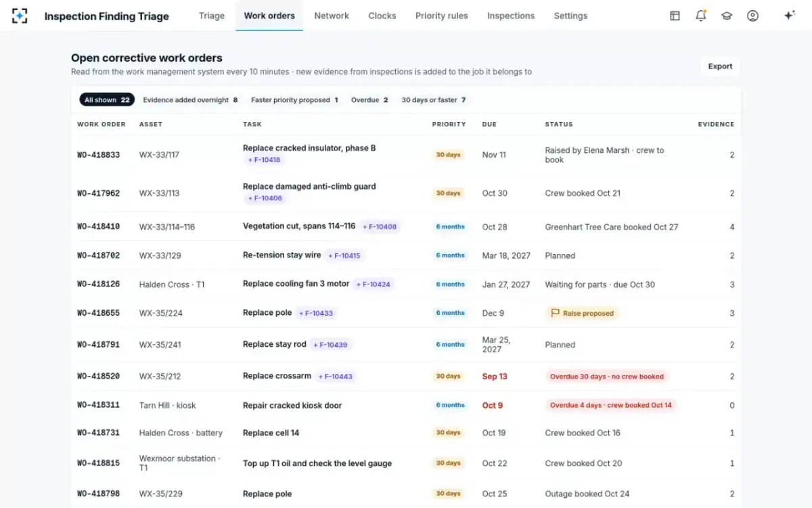Open work order WO-418731
Image resolution: width=812 pixels, height=508 pixels.
point(98,433)
